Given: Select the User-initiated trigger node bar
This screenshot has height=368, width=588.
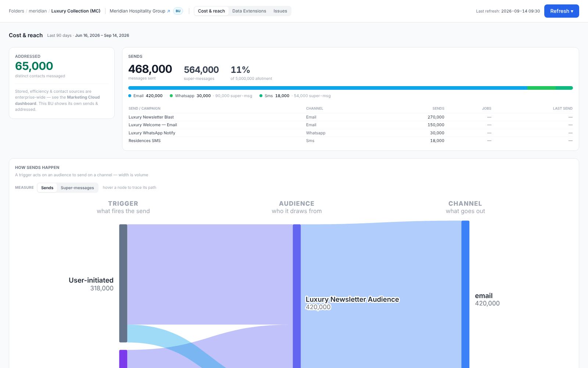Looking at the screenshot, I should pyautogui.click(x=123, y=283).
